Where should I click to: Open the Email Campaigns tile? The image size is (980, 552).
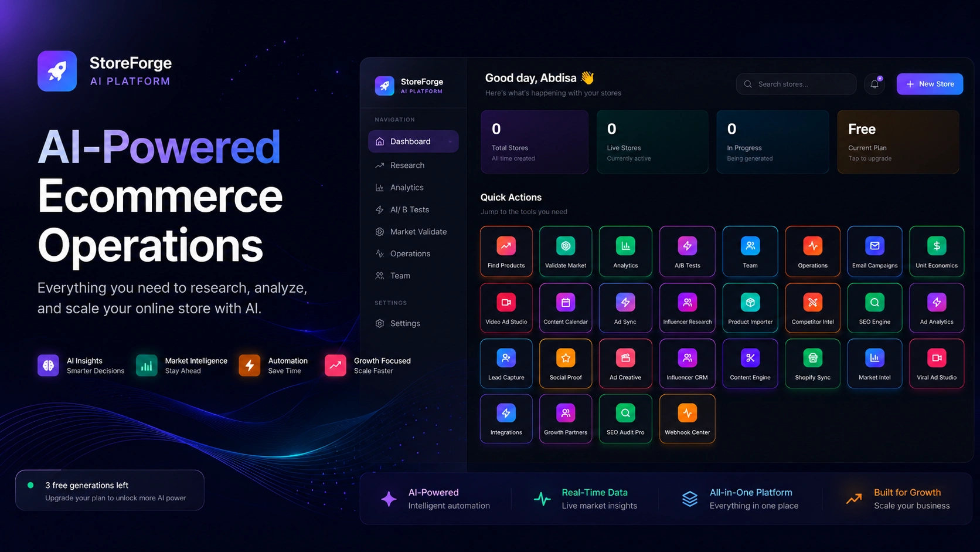click(874, 252)
